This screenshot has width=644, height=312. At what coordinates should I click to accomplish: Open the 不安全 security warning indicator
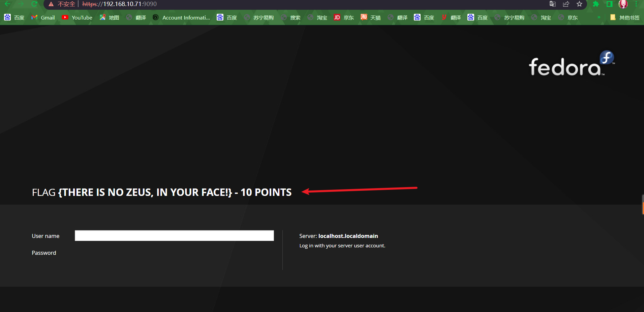pos(62,4)
